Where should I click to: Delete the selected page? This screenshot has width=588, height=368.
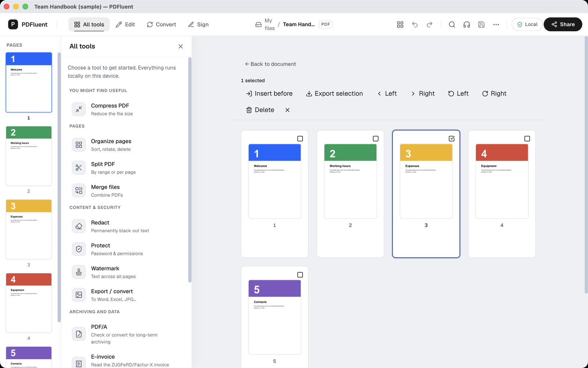(260, 110)
